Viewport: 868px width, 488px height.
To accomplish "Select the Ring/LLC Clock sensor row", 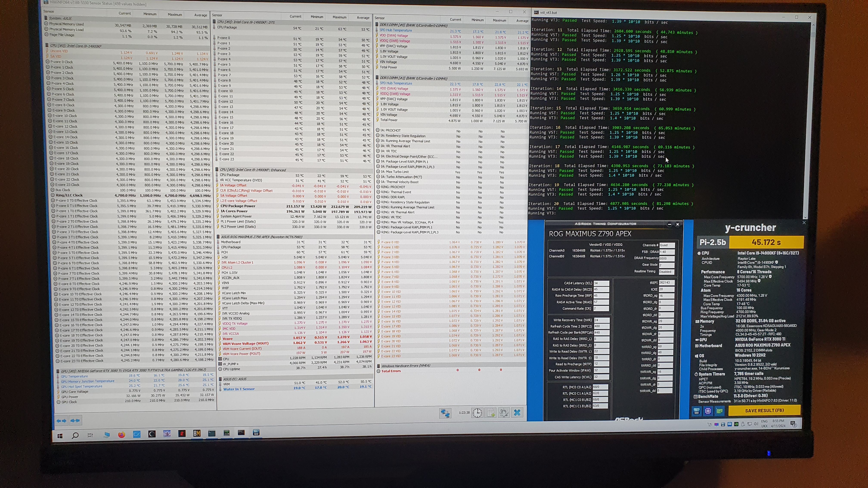I will point(131,195).
